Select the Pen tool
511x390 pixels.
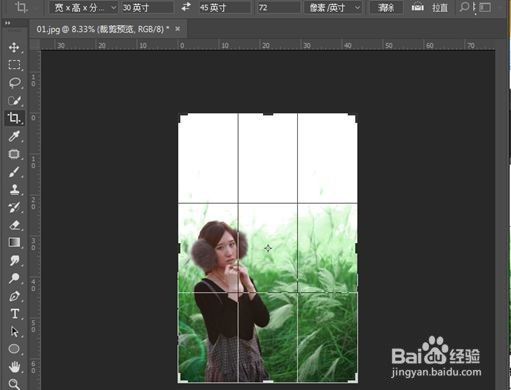pyautogui.click(x=14, y=296)
